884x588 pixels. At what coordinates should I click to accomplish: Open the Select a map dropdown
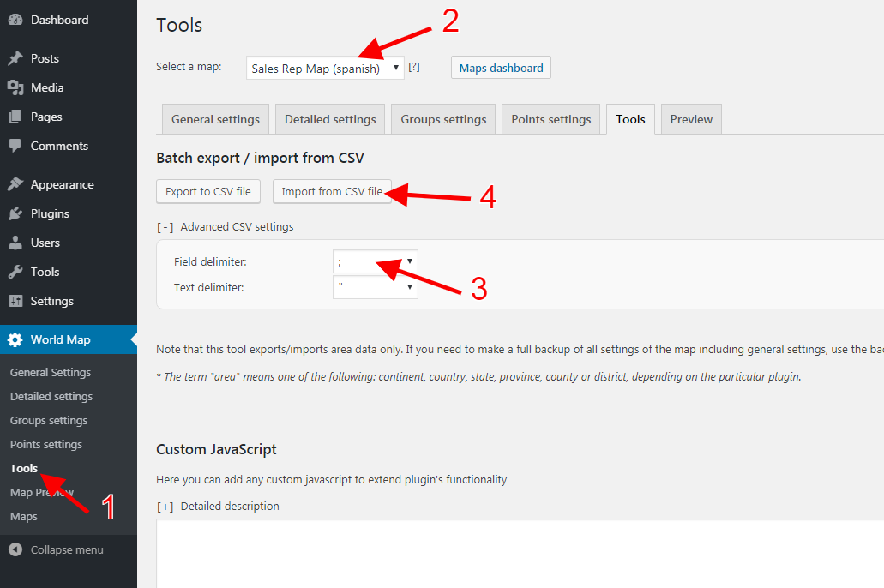324,69
